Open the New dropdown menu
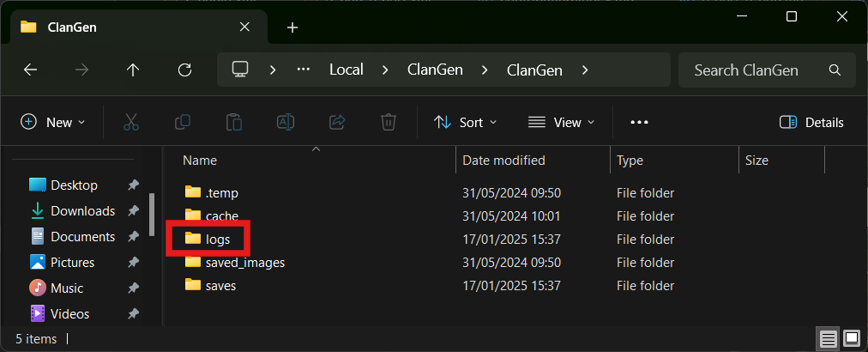Image resolution: width=868 pixels, height=352 pixels. tap(53, 122)
